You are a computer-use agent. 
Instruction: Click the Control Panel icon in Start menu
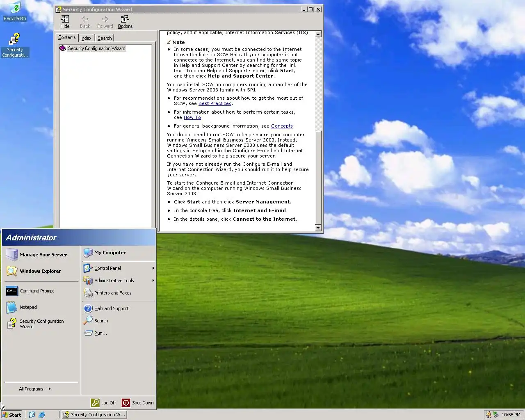click(x=88, y=268)
